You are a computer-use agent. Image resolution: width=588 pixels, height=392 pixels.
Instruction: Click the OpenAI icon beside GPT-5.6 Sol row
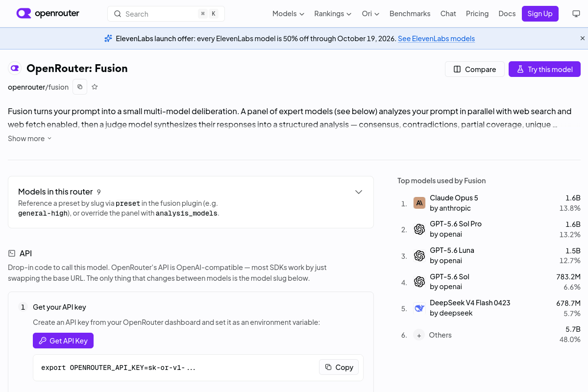pos(419,282)
